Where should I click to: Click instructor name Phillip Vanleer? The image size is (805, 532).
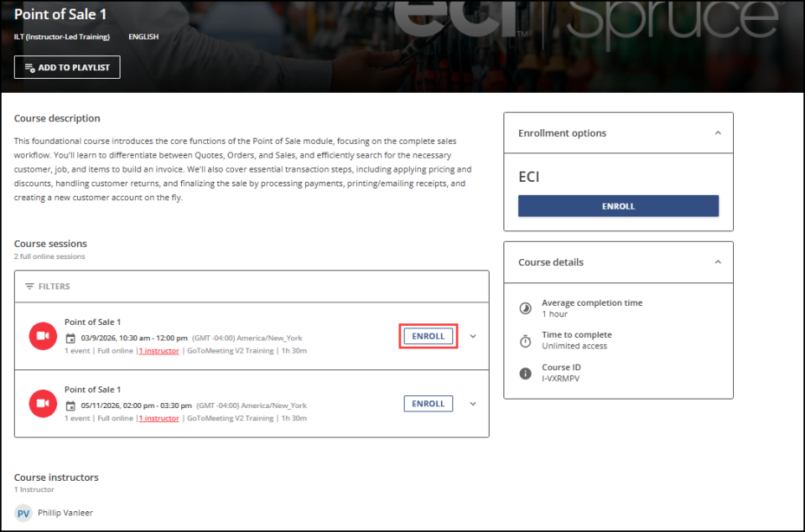click(x=65, y=513)
